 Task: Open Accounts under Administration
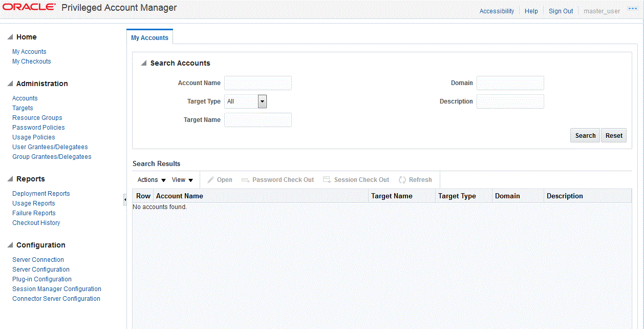pyautogui.click(x=25, y=98)
